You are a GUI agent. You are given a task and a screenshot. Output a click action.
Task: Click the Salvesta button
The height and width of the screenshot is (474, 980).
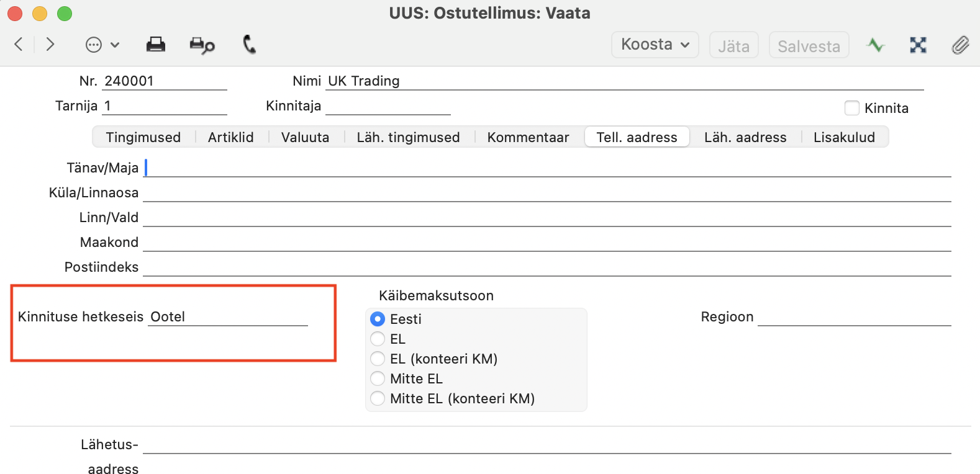click(x=809, y=45)
